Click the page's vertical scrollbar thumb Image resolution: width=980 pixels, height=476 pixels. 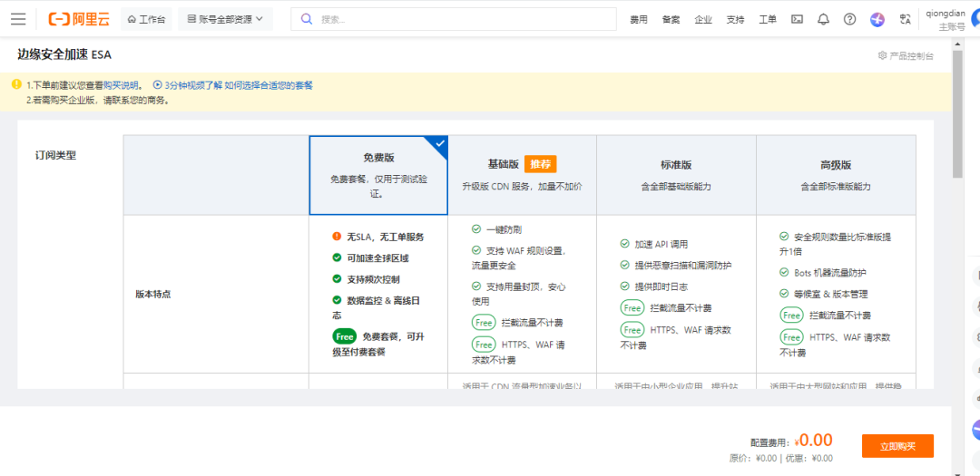point(957,113)
